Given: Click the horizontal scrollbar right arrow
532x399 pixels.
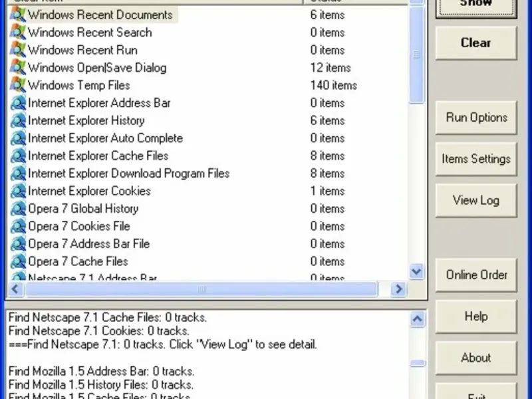Looking at the screenshot, I should point(398,289).
